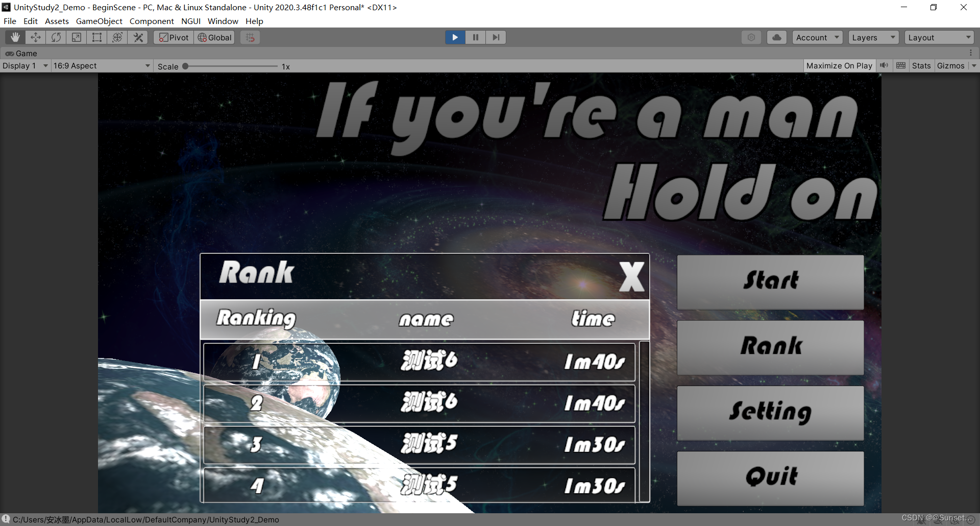Click the Unity window title icon
The width and height of the screenshot is (980, 526).
[x=6, y=7]
